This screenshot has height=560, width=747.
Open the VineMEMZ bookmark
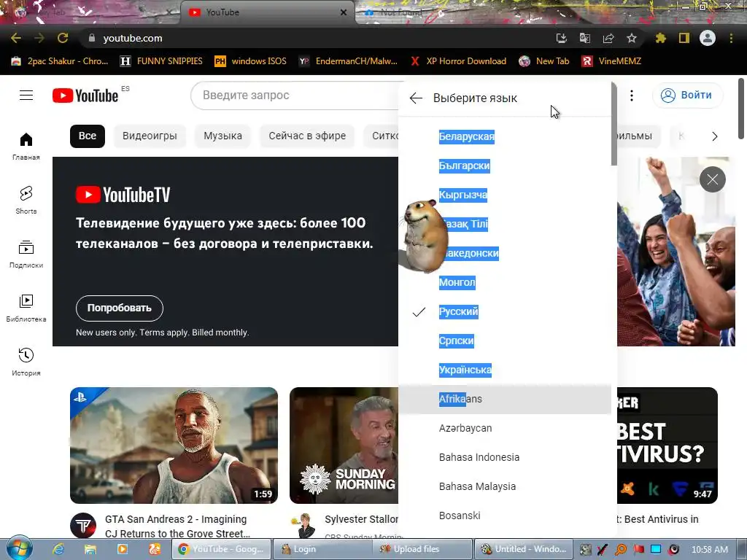(x=611, y=61)
